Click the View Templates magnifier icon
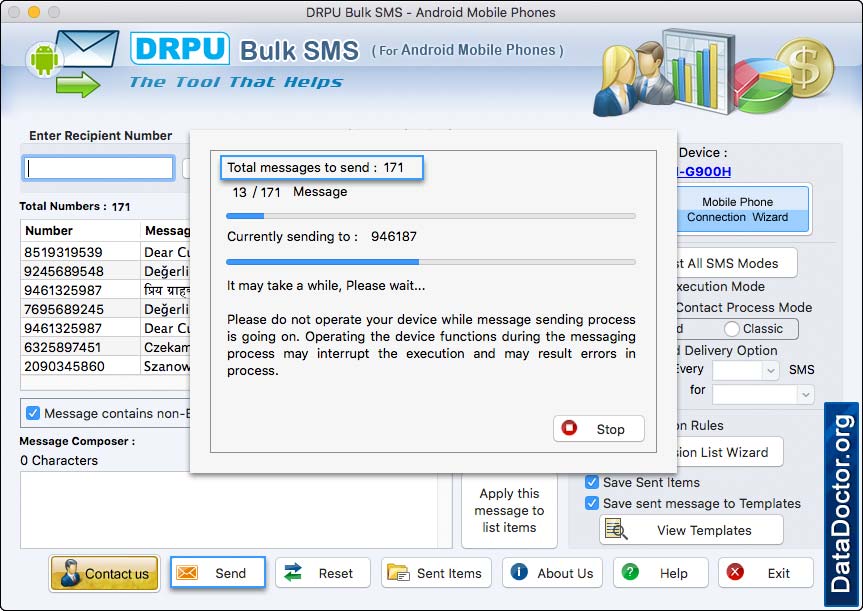 [616, 530]
